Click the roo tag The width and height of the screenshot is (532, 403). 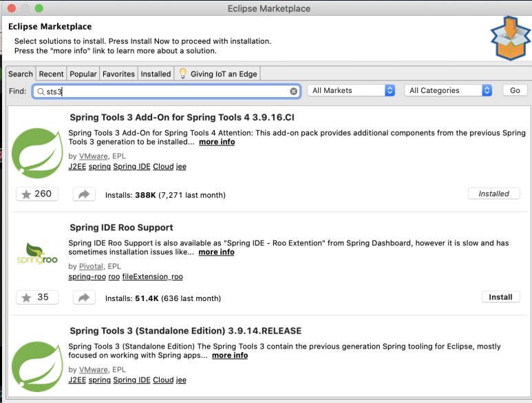(x=114, y=277)
